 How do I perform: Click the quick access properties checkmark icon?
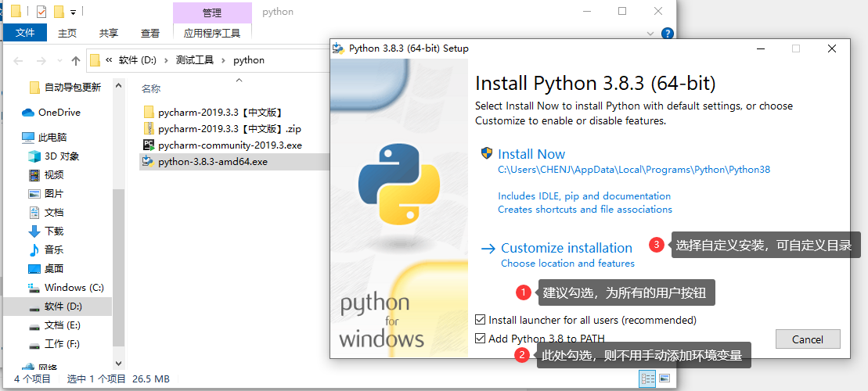tap(41, 11)
